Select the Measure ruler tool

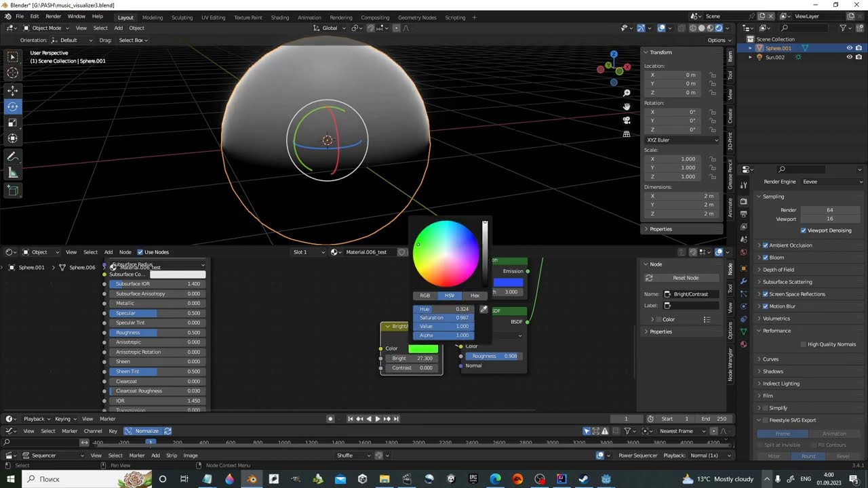pyautogui.click(x=13, y=173)
